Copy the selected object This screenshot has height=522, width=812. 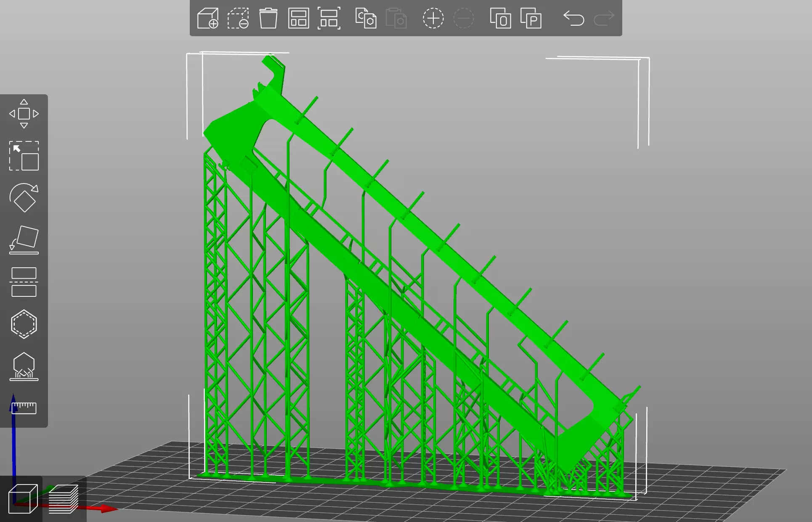(366, 19)
